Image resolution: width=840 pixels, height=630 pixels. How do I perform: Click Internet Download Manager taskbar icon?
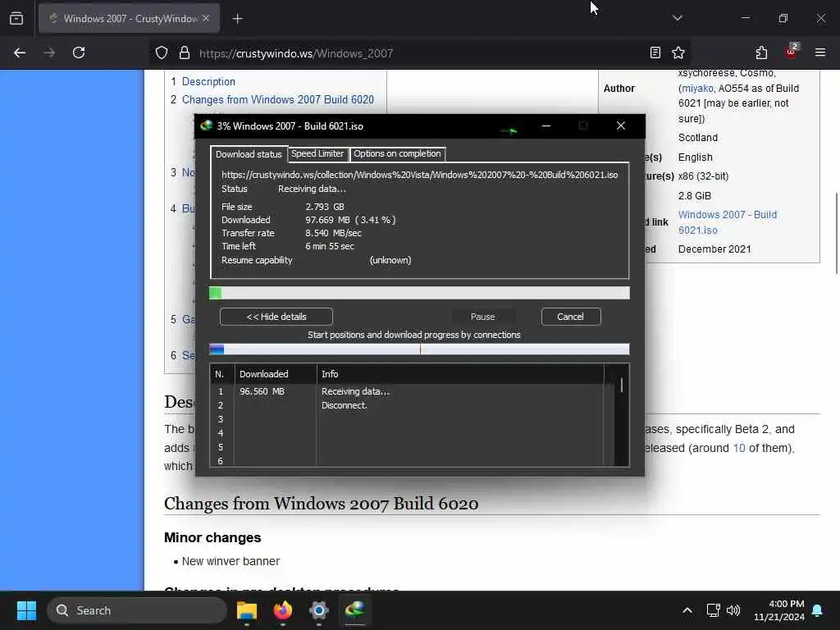tap(354, 610)
